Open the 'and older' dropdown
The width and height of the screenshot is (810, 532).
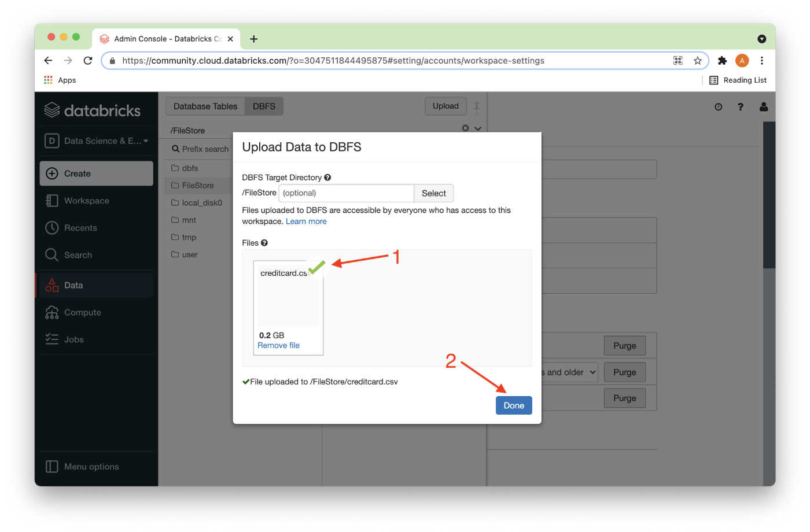click(569, 372)
